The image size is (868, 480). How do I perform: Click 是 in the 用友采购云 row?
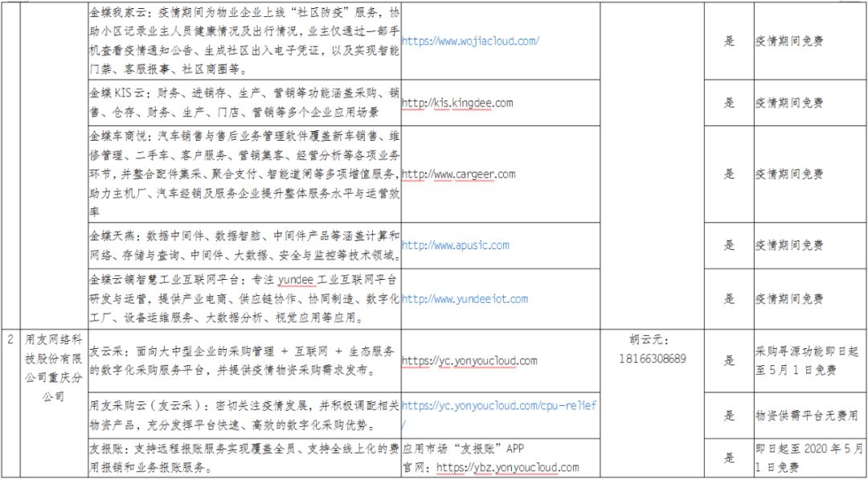tap(729, 415)
